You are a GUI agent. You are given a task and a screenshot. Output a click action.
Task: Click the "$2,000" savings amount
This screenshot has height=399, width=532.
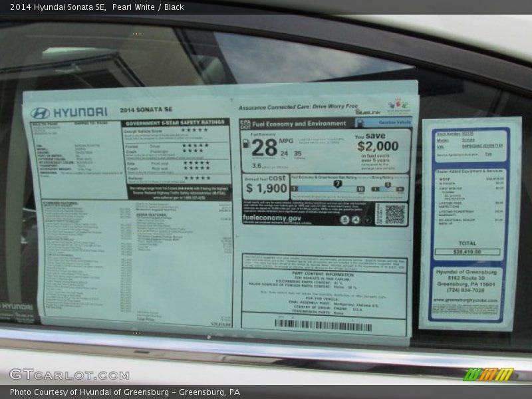378,146
